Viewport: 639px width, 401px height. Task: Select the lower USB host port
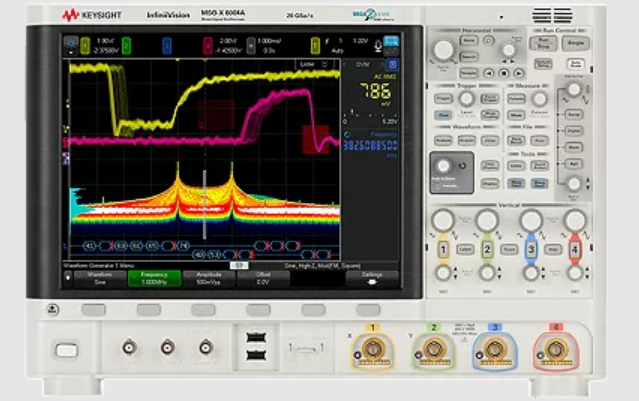coord(256,356)
